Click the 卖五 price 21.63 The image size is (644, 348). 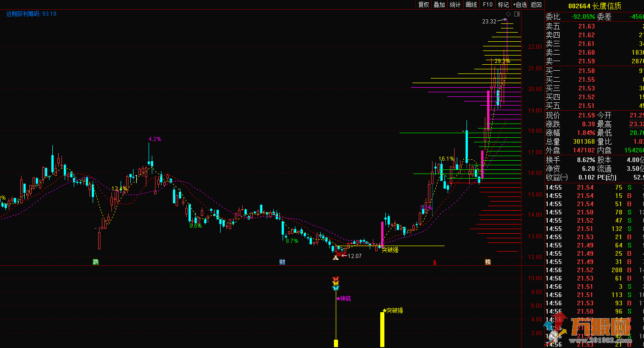(586, 27)
